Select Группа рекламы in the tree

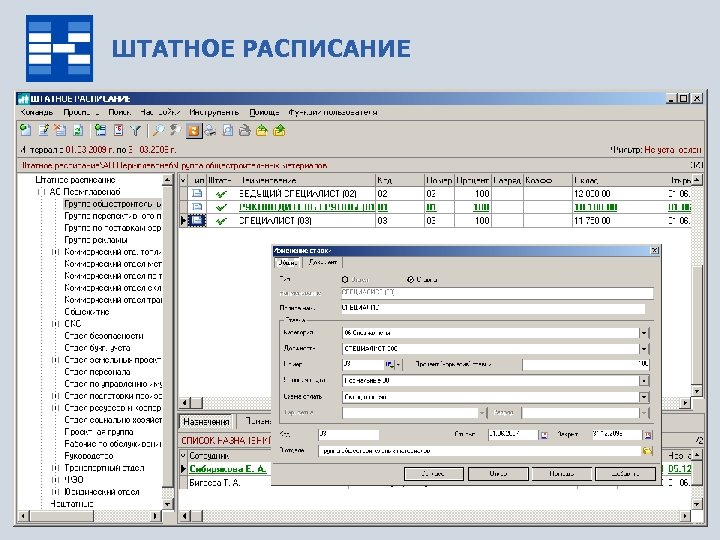(x=96, y=240)
